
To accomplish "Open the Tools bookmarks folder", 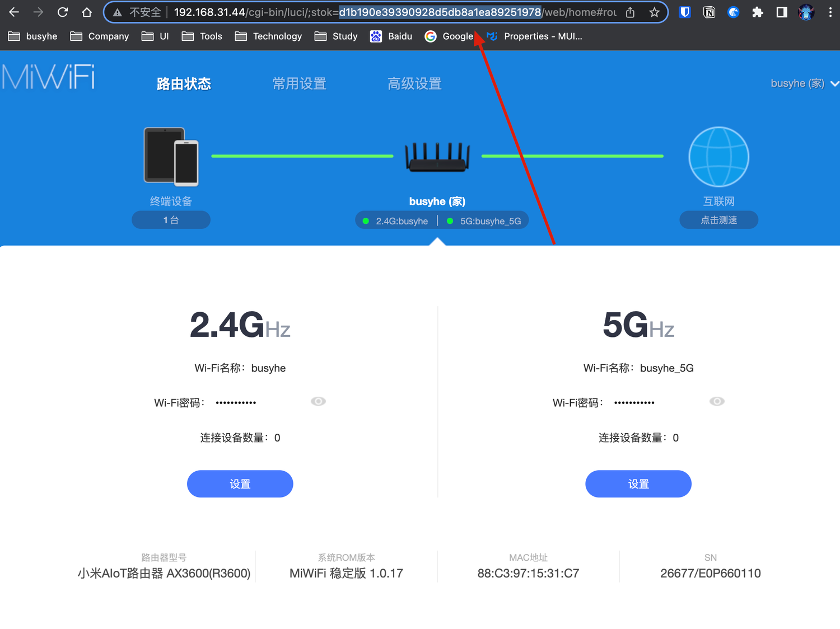I will [202, 36].
